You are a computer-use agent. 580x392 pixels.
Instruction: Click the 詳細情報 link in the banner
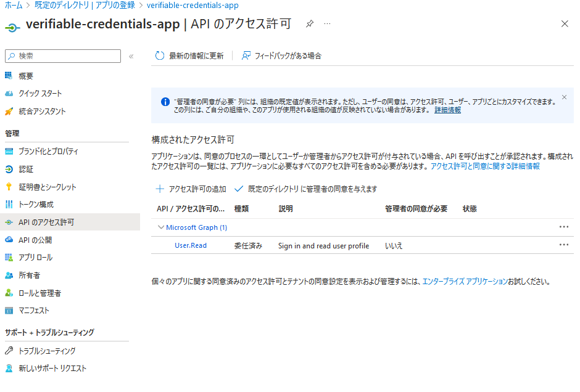(447, 110)
